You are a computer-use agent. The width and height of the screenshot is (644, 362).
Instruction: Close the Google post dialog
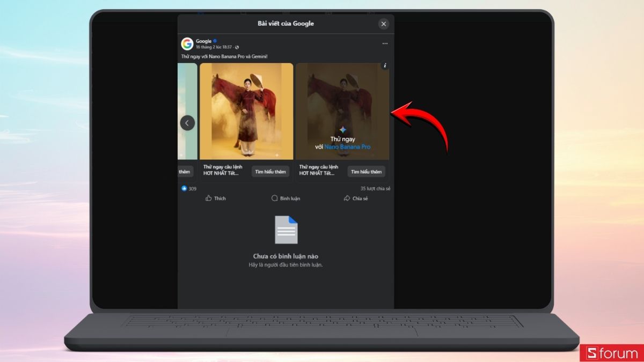(383, 24)
